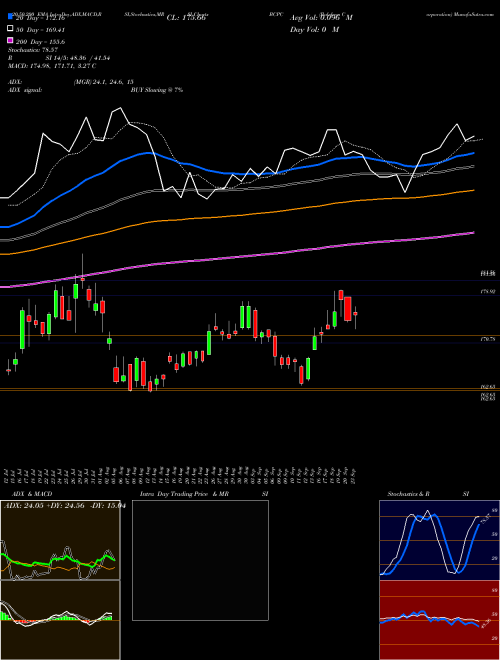This screenshot has height=660, width=500.
Task: Click the 'MACD: 174.98, 171.71, 3.27 C' line
Action: click(x=52, y=66)
